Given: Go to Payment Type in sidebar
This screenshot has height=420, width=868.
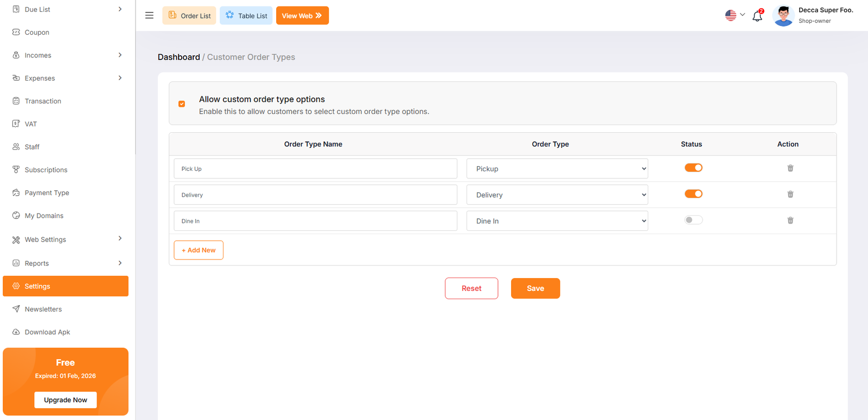Looking at the screenshot, I should 47,193.
